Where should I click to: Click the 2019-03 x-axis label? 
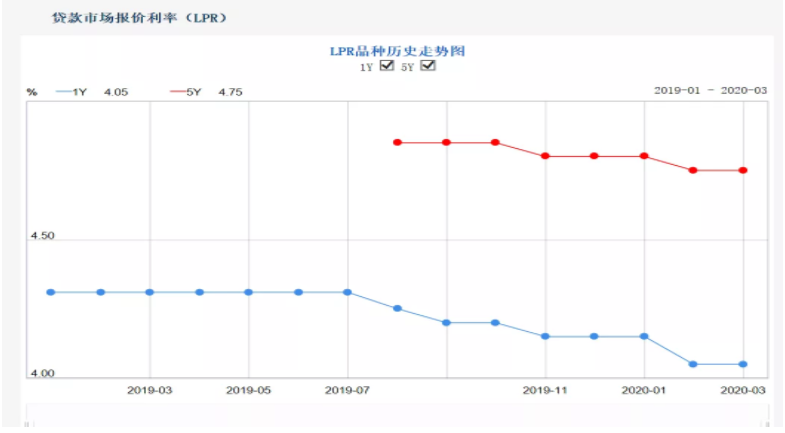150,390
